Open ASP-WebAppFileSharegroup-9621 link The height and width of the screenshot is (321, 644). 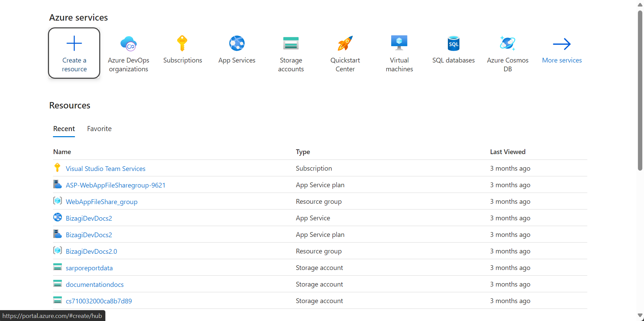[115, 185]
